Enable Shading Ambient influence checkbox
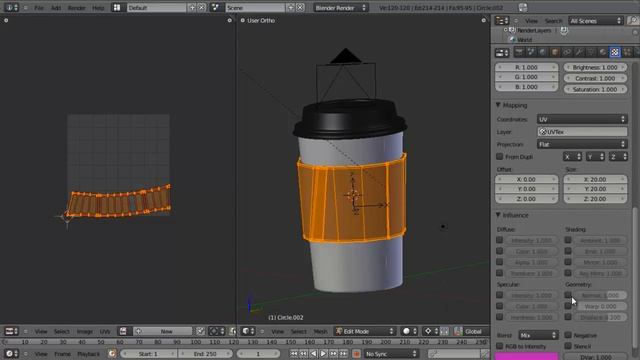The height and width of the screenshot is (360, 640). [568, 240]
